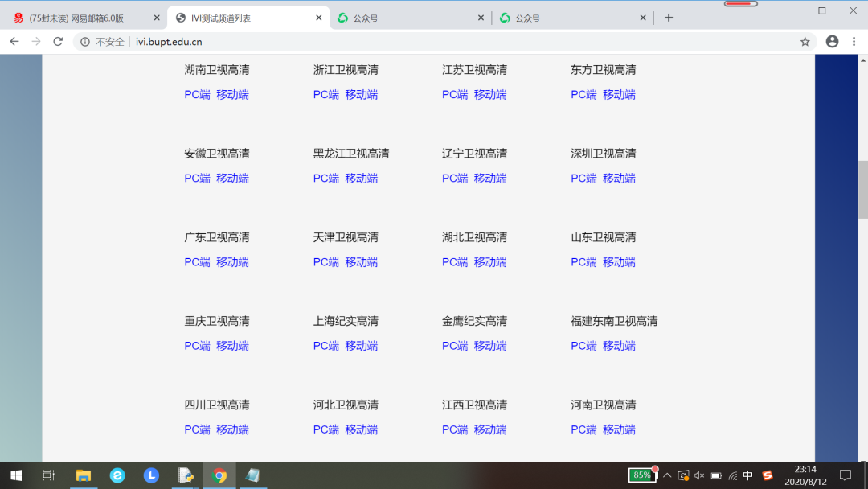Open 移动端 link for 上海纪实高清
The width and height of the screenshot is (868, 489).
click(x=362, y=346)
